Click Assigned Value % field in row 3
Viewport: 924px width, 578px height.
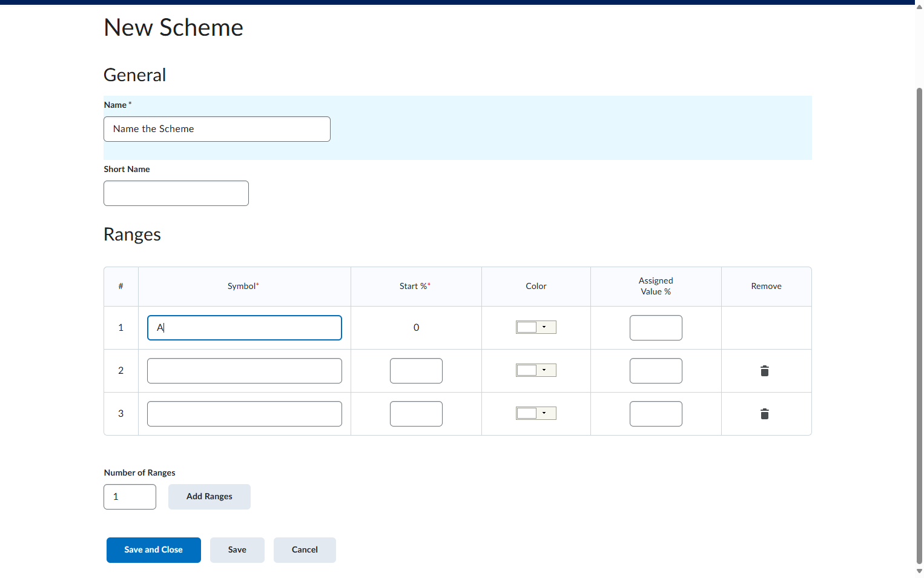click(656, 414)
